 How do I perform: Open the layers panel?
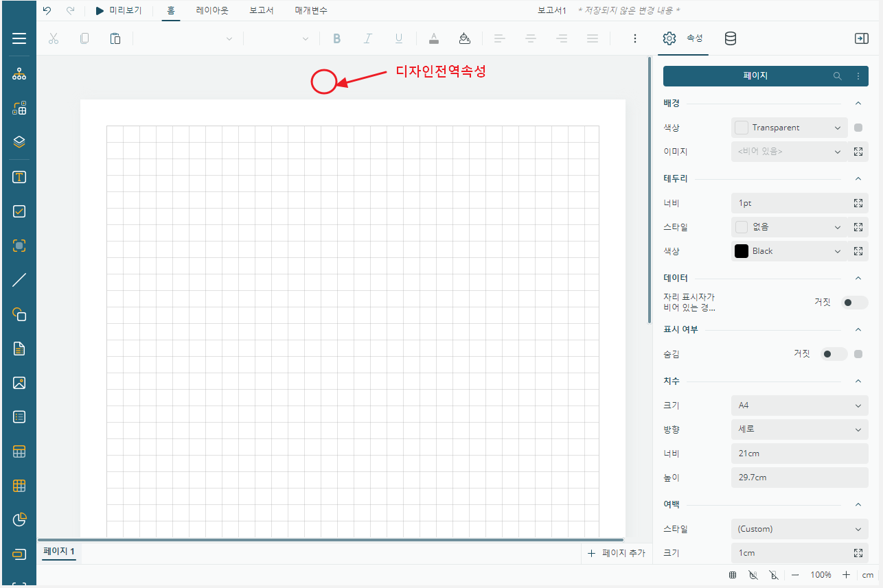[x=19, y=142]
